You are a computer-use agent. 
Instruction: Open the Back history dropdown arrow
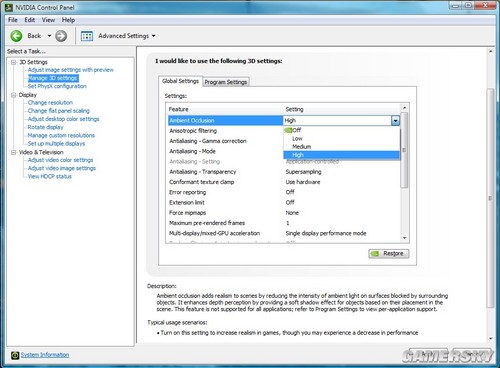(49, 36)
